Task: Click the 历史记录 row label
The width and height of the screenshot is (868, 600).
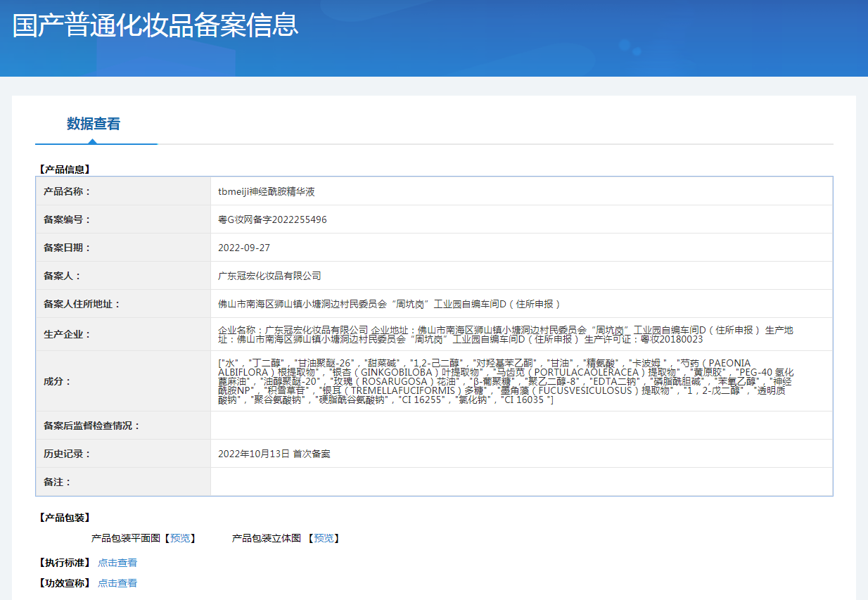Action: click(67, 454)
